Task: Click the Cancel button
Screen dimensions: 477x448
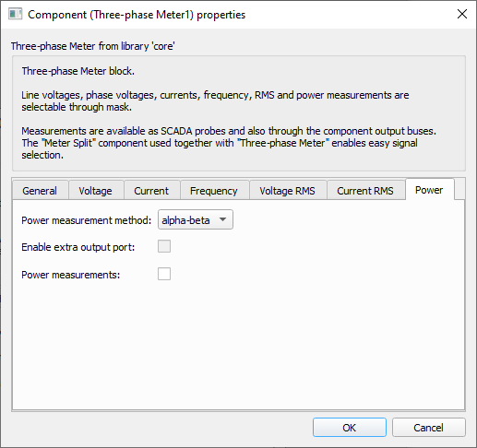Action: (429, 428)
